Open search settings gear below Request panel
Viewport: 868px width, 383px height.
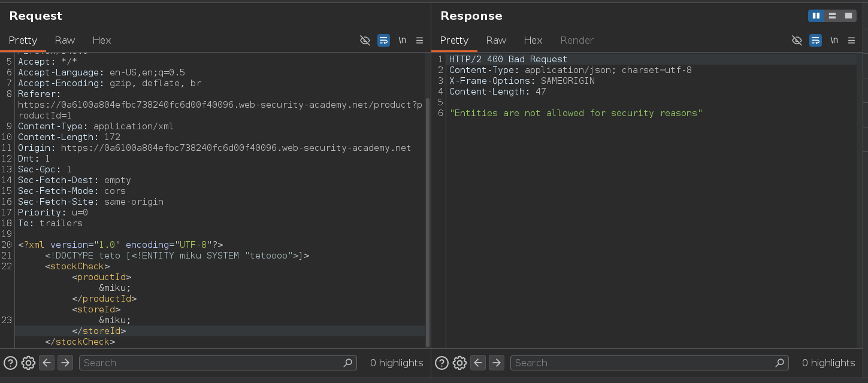28,363
